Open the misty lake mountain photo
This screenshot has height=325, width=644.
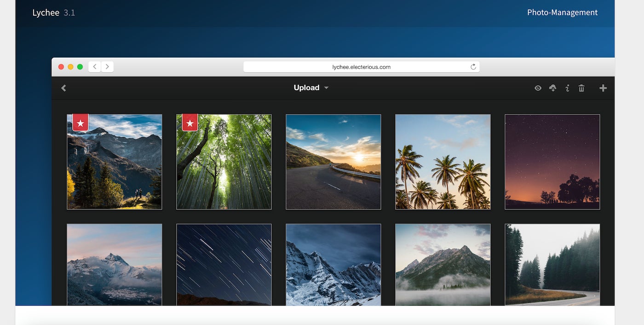[x=443, y=265]
